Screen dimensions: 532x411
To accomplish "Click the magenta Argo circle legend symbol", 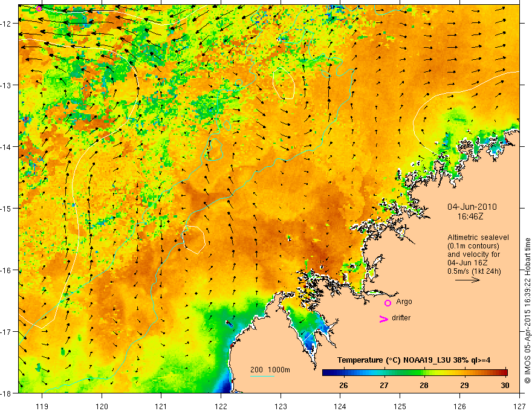I will click(x=388, y=303).
